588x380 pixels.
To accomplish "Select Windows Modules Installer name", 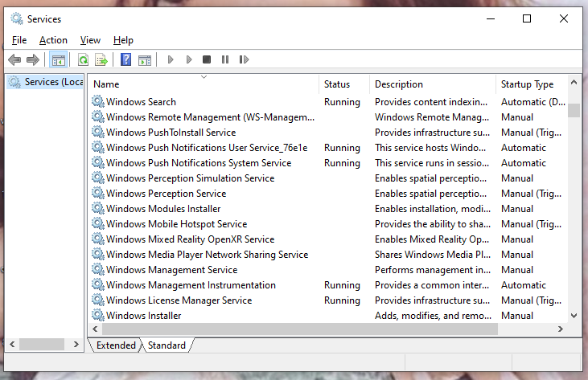I will point(163,209).
